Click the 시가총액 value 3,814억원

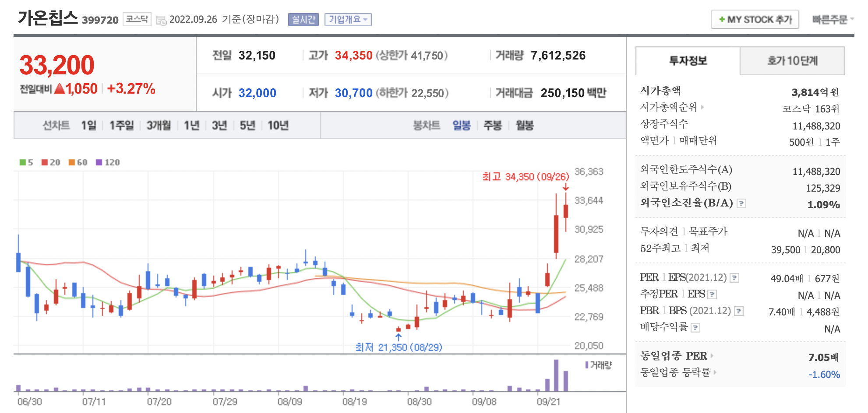pyautogui.click(x=815, y=92)
